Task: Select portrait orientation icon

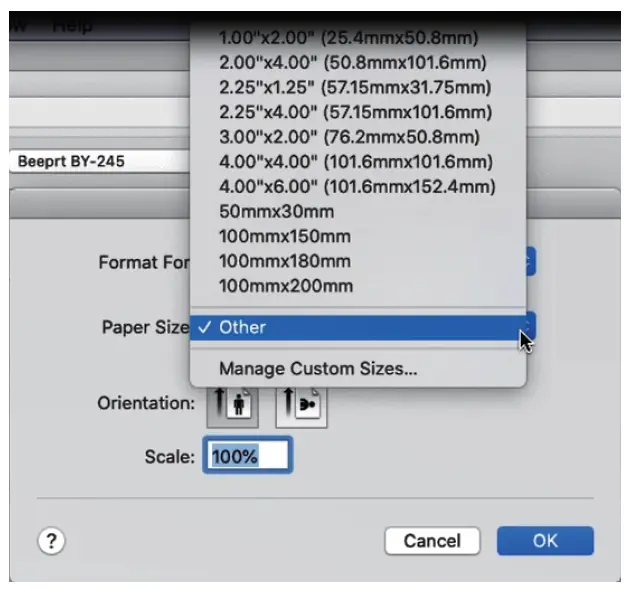Action: tap(232, 403)
